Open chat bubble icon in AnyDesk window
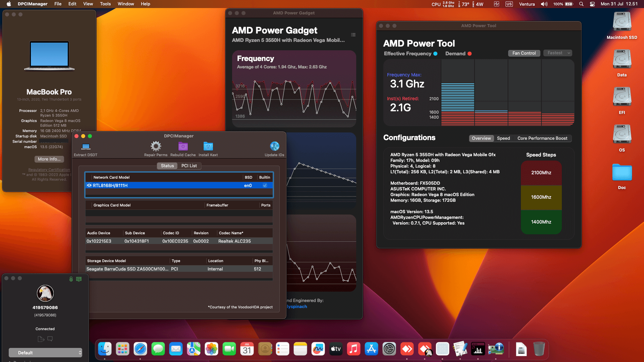This screenshot has height=362, width=644. point(50,339)
